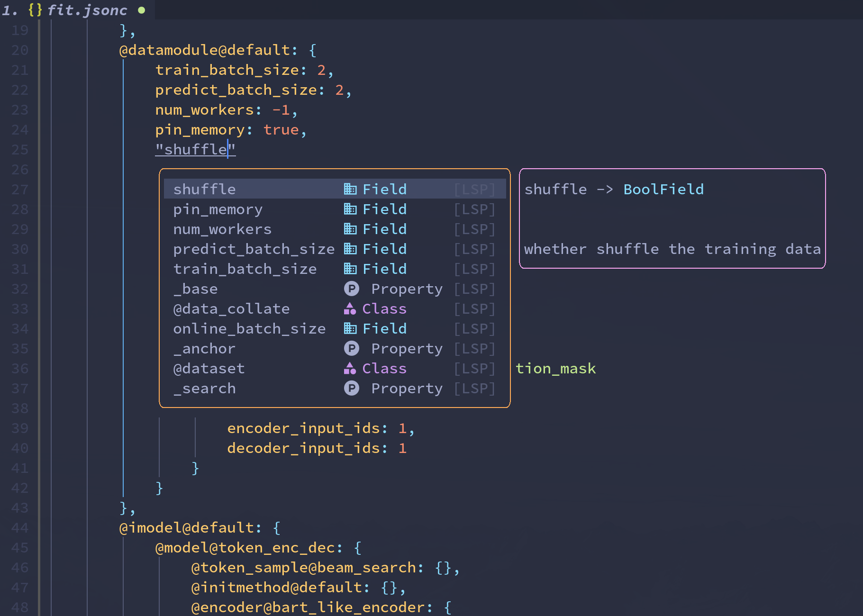
Task: Click num_workers key on line 23
Action: pyautogui.click(x=205, y=109)
